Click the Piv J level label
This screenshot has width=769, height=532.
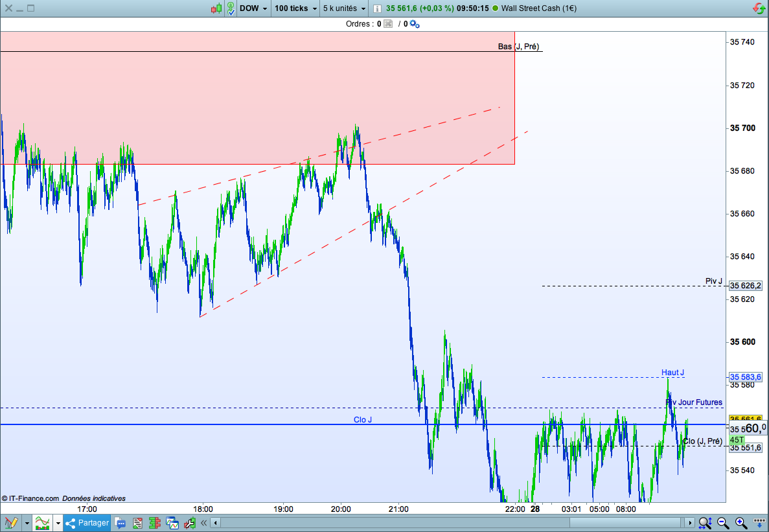click(713, 281)
